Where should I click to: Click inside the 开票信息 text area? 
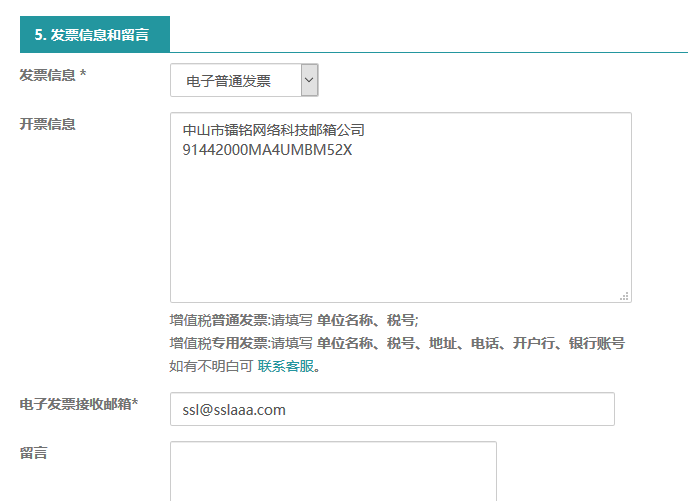(401, 208)
